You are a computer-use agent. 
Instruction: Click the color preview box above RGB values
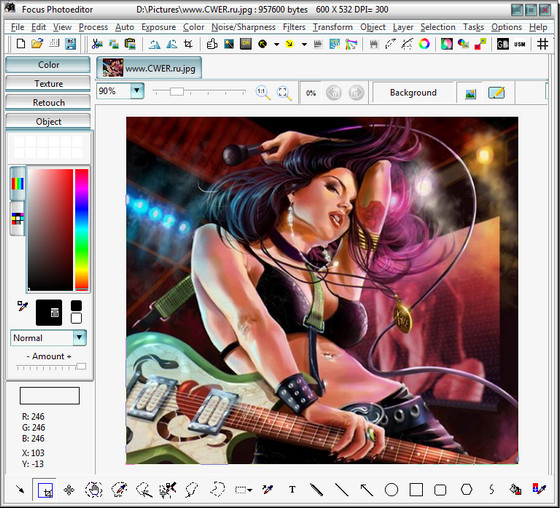(50, 396)
